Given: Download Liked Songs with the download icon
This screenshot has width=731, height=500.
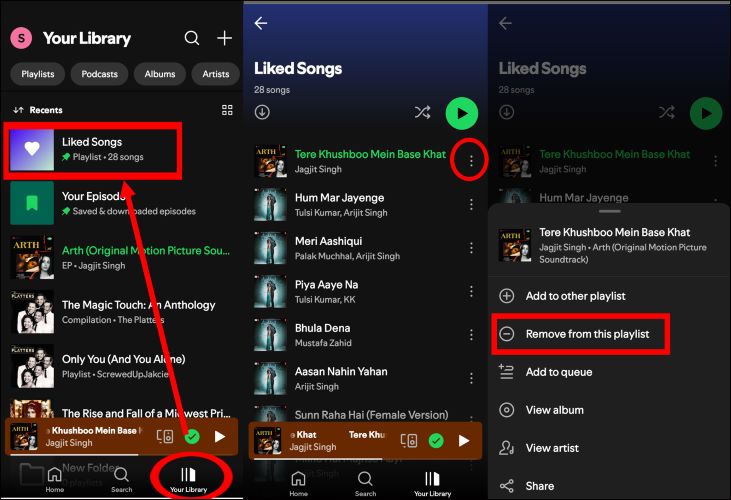Looking at the screenshot, I should (262, 112).
